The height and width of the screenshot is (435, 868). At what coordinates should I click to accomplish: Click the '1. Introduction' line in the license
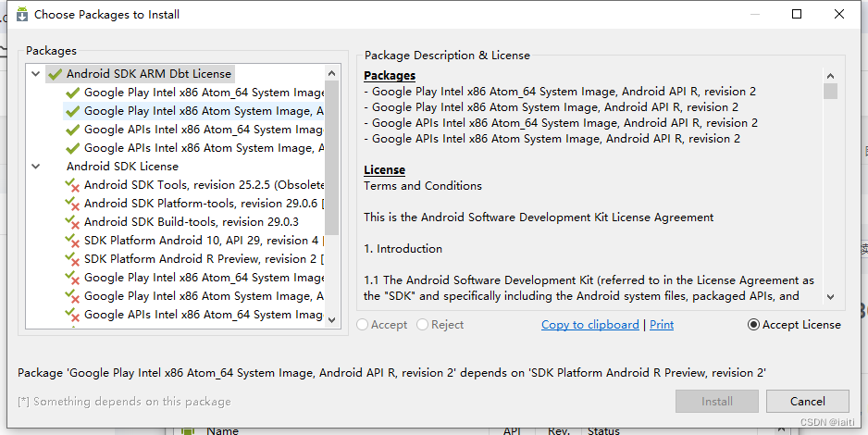coord(403,249)
